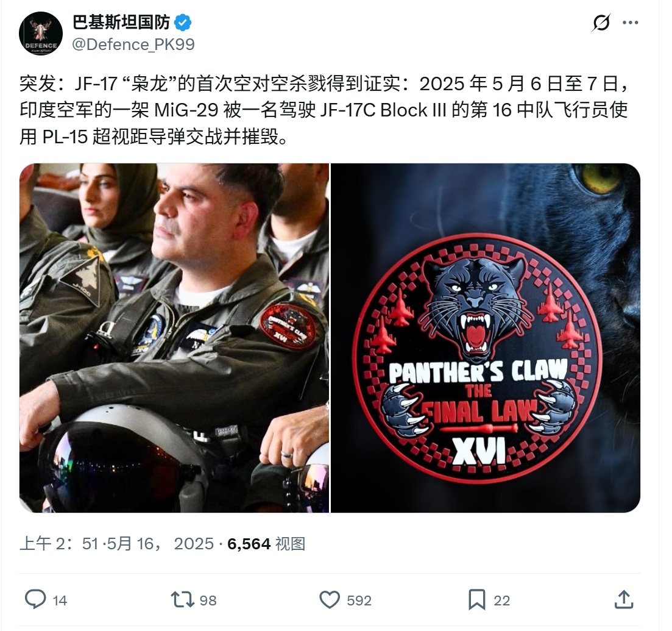Open the pilot photo on the left
The width and height of the screenshot is (672, 631).
(x=174, y=338)
